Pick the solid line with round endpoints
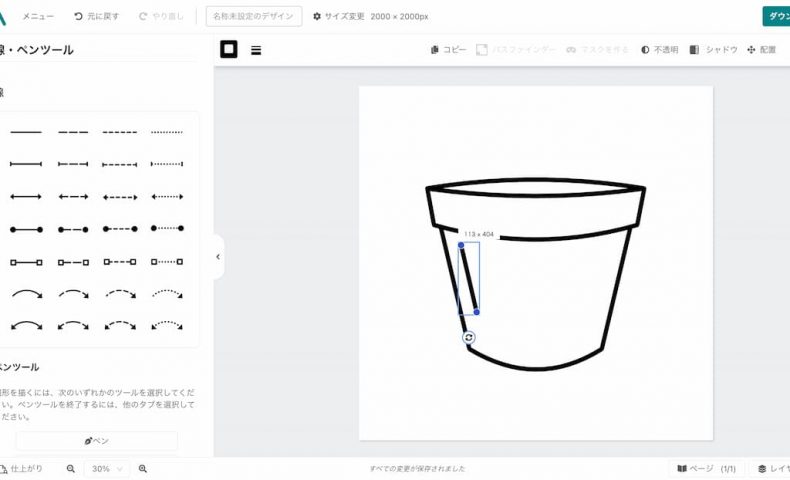The image size is (790, 480). (x=26, y=230)
